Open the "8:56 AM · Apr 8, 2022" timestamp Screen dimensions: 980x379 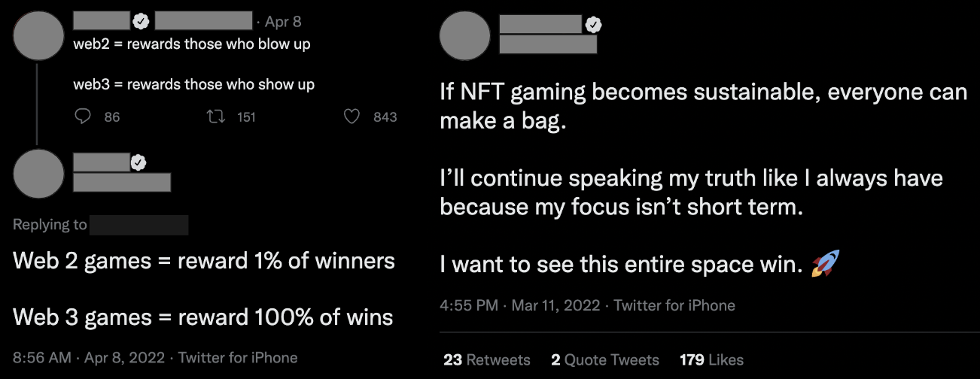pyautogui.click(x=90, y=357)
